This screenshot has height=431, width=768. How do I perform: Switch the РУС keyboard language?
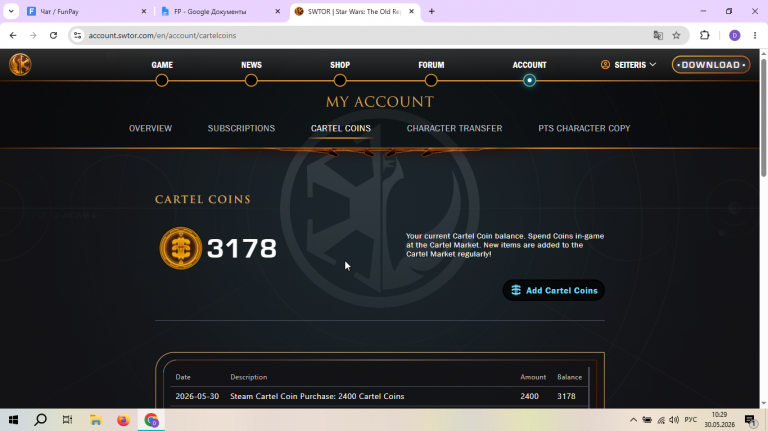coord(691,420)
